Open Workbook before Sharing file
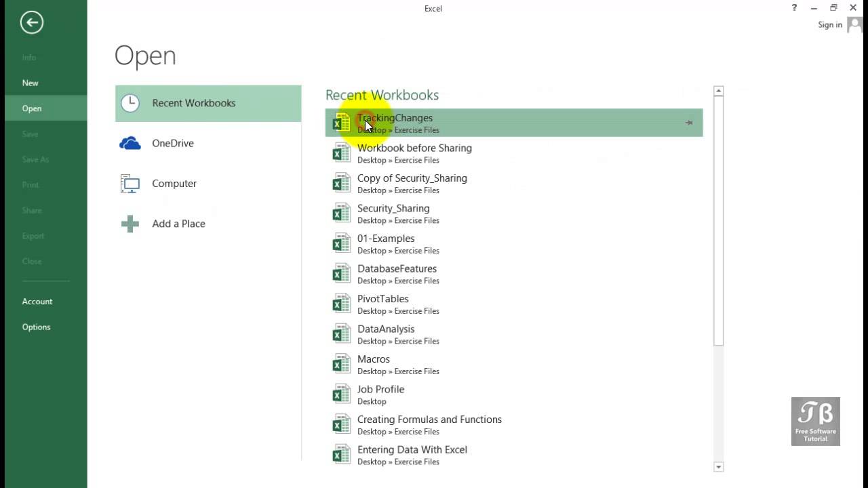868x488 pixels. [514, 153]
